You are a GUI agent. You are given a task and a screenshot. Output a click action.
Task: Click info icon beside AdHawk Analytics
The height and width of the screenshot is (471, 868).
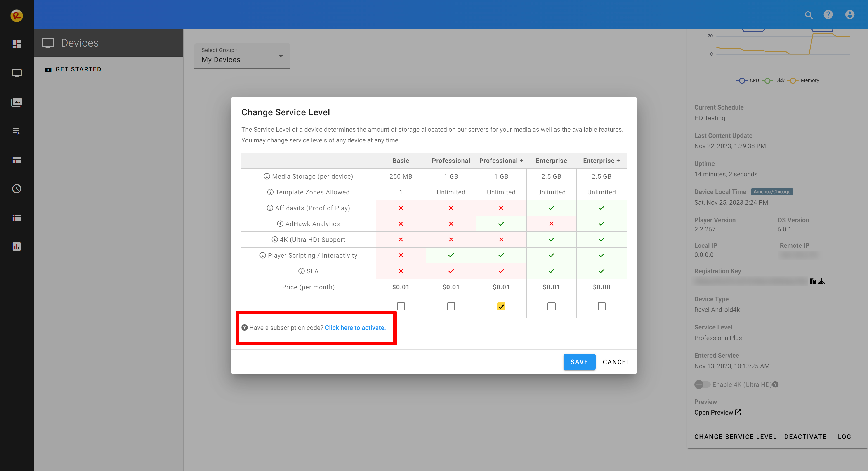(x=280, y=224)
